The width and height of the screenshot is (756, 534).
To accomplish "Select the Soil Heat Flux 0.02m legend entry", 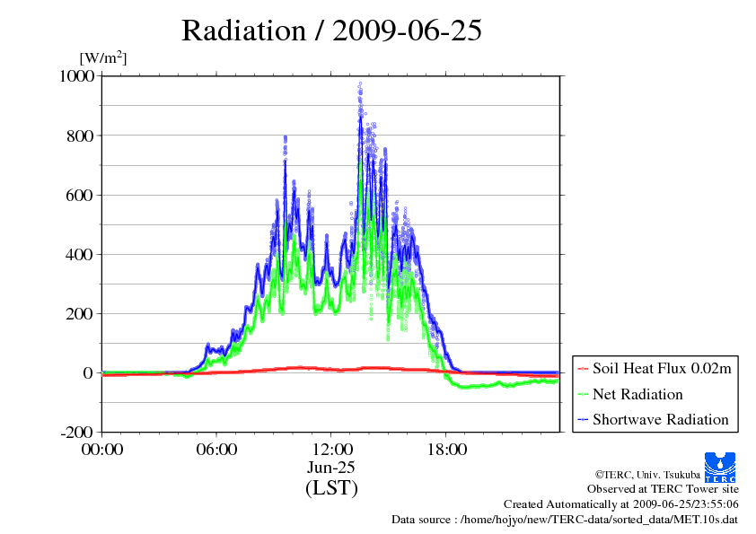I will [655, 369].
